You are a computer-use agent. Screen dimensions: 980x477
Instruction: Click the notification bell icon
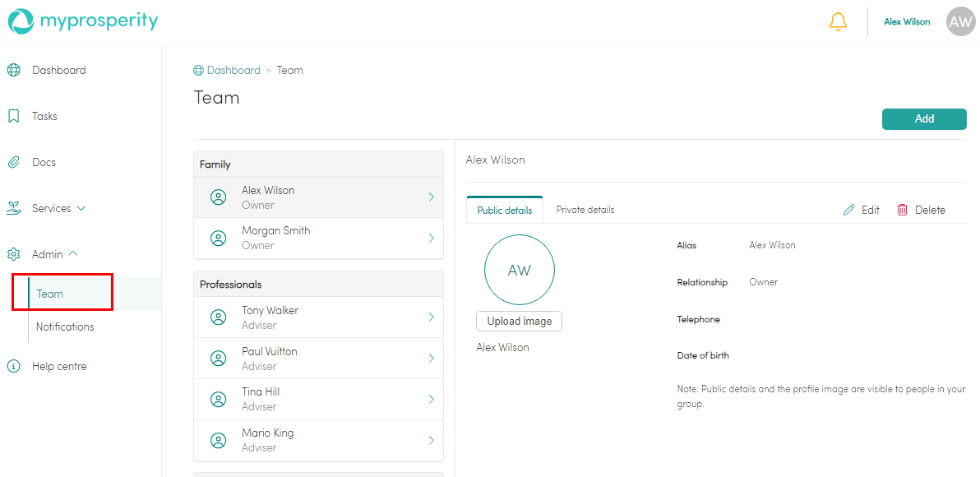838,22
